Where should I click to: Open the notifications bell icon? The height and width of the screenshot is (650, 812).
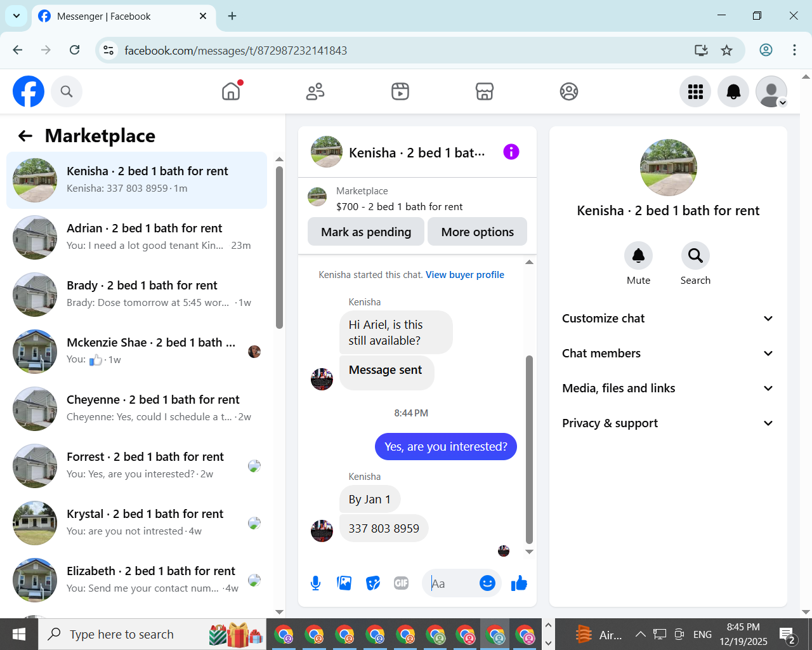coord(733,91)
